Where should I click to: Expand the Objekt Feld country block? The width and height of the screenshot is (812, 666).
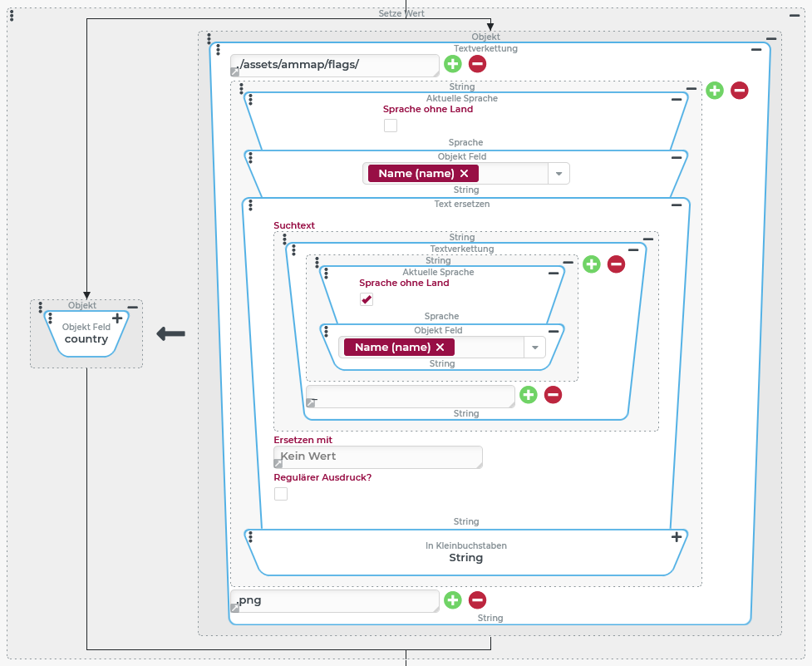pos(117,318)
